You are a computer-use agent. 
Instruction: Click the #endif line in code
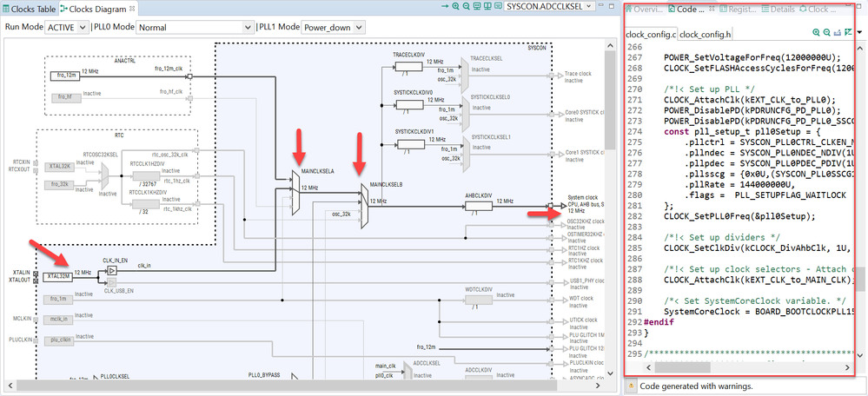point(659,321)
